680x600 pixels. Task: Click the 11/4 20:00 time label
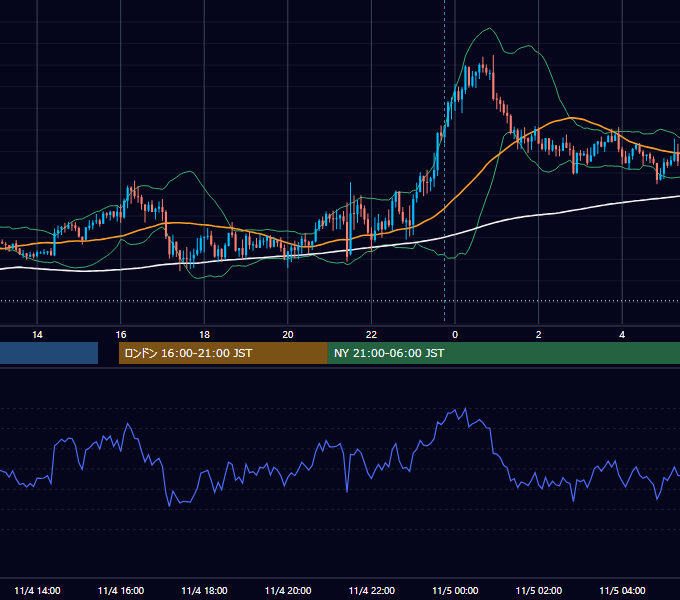(288, 590)
